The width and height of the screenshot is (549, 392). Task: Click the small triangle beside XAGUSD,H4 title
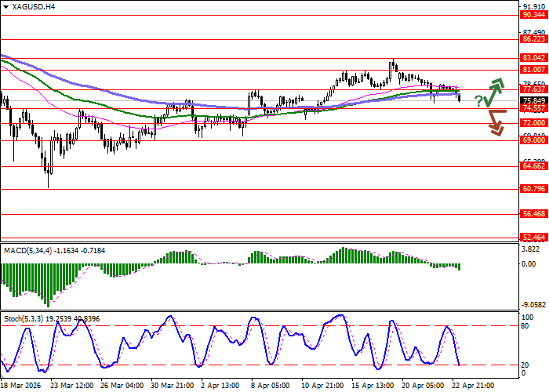5,6
